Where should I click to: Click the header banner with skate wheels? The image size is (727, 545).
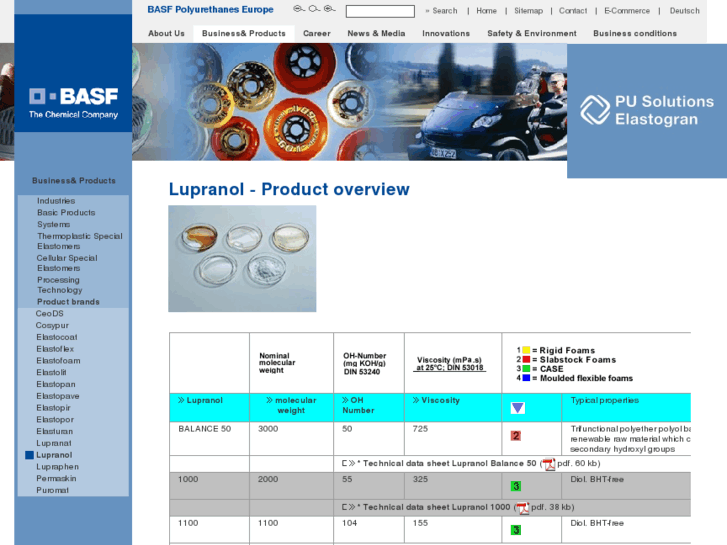[349, 102]
